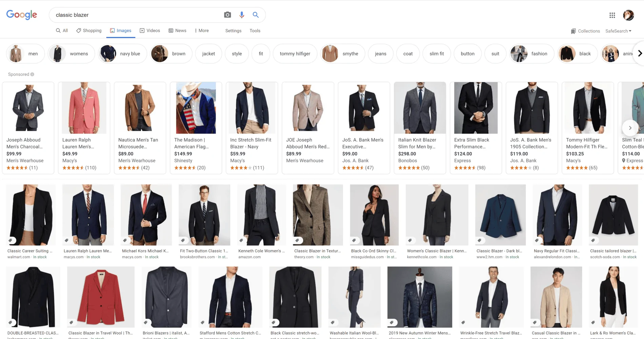Switch to the All results tab
Screen dimensions: 644x339
pyautogui.click(x=62, y=31)
